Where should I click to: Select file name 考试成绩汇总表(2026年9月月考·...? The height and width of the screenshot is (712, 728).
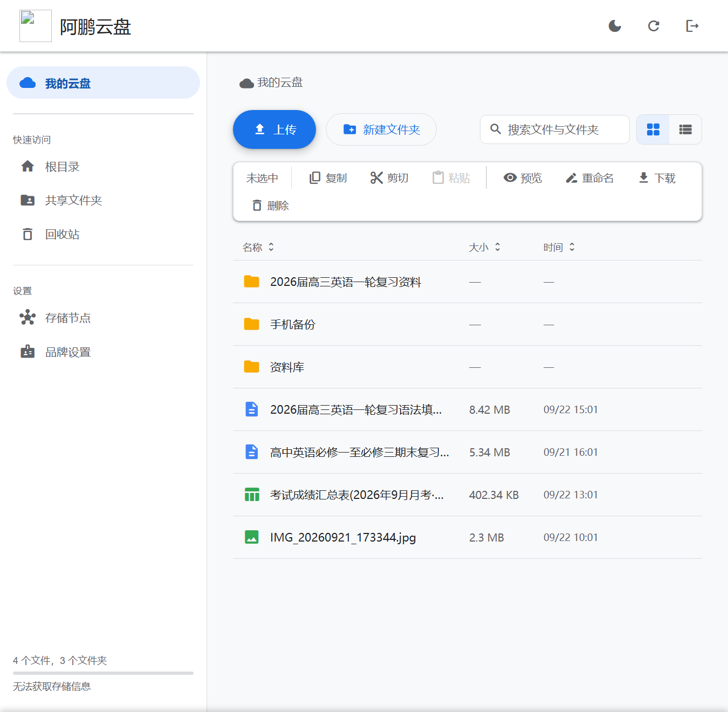[357, 495]
